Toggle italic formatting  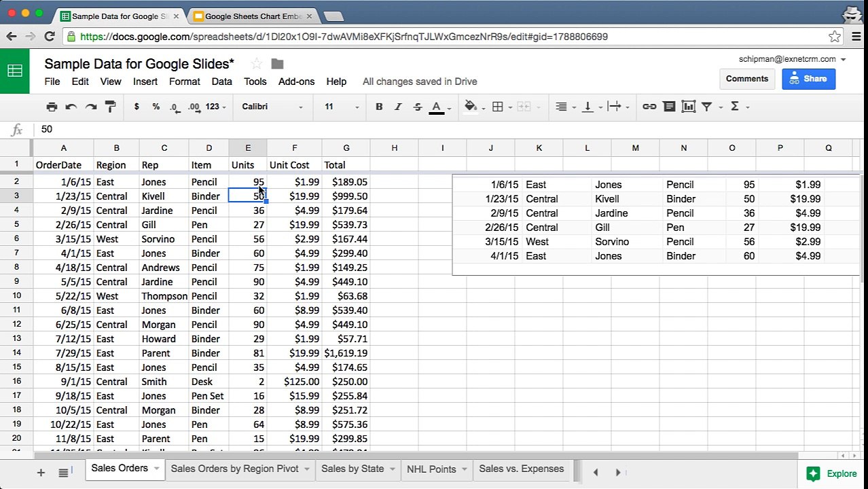click(x=398, y=107)
